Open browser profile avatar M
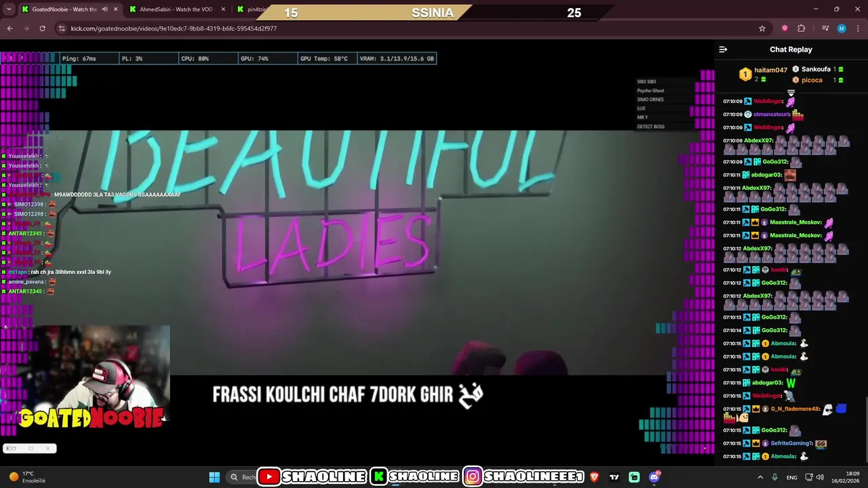 [x=842, y=28]
